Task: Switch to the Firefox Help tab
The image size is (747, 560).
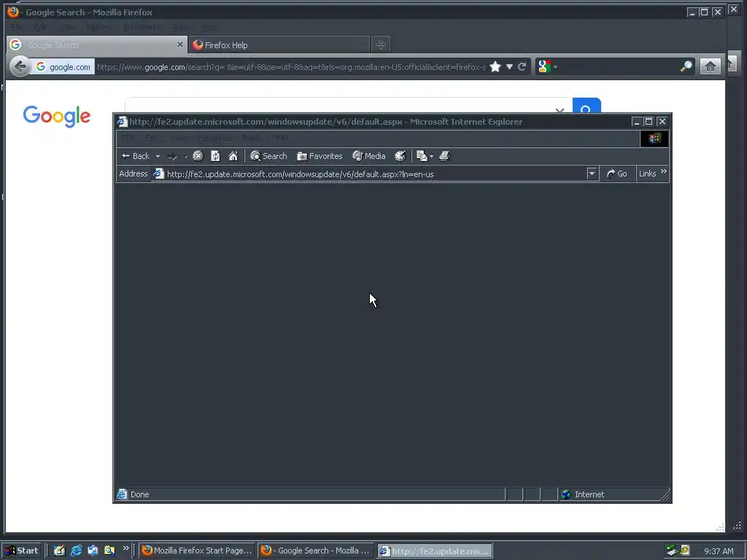Action: coord(279,45)
